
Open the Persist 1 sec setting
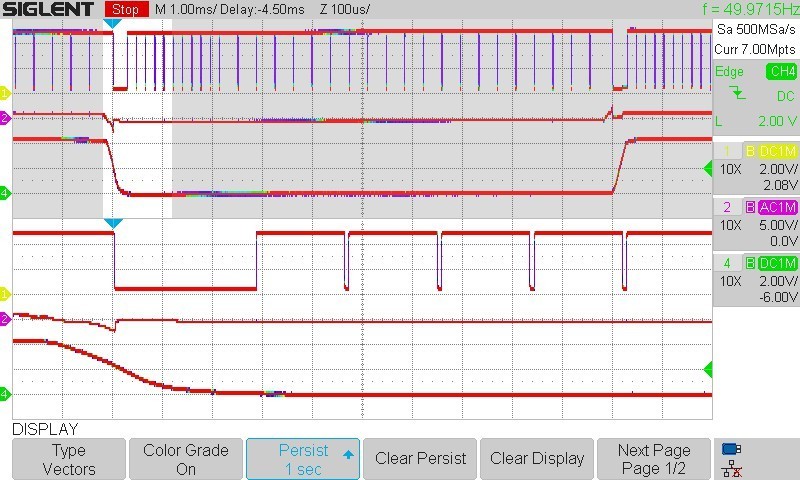coord(303,459)
